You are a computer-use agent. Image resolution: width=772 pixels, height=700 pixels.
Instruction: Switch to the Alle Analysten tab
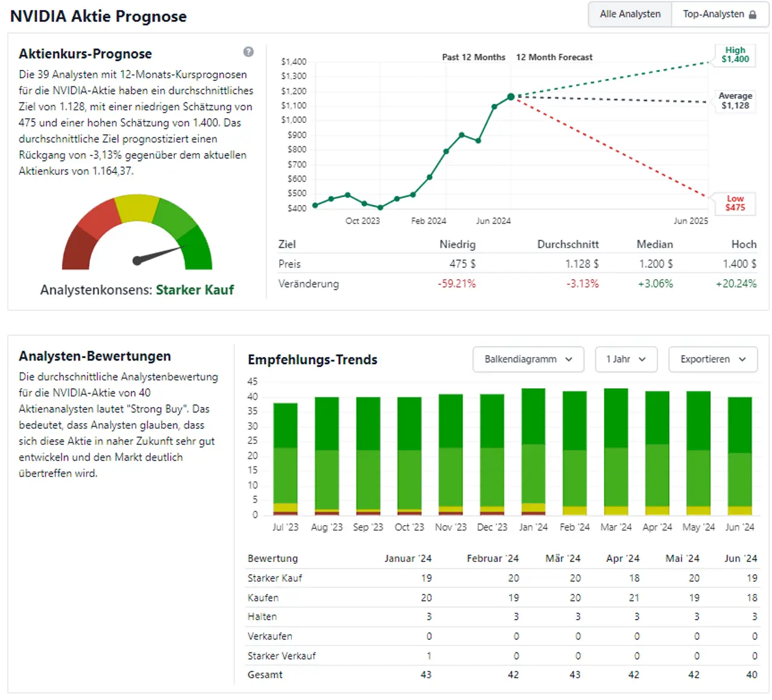tap(630, 14)
